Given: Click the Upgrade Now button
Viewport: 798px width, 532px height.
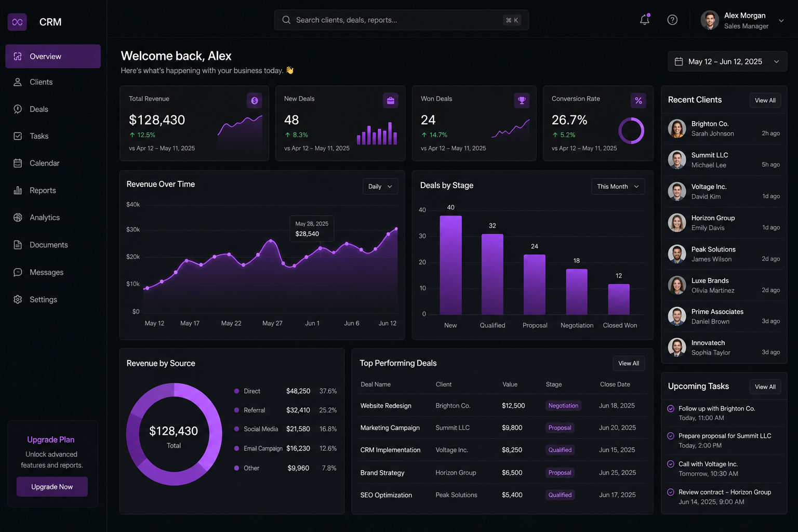Looking at the screenshot, I should pos(52,487).
